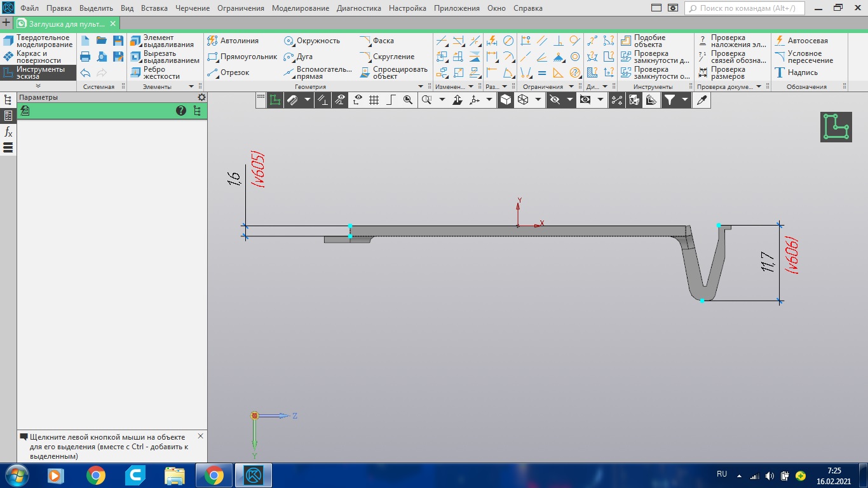
Task: Toggle sketch mode green icon in view toolbar
Action: click(x=275, y=100)
